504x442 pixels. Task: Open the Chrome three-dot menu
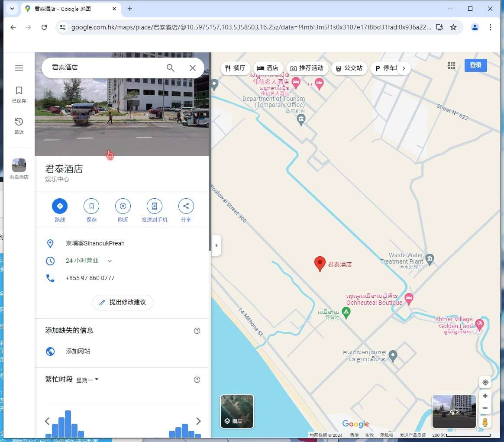(490, 27)
